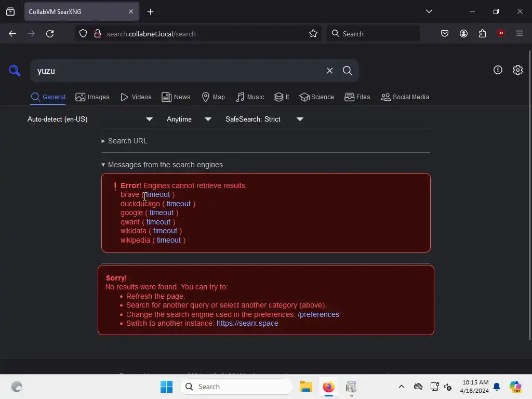This screenshot has width=532, height=399.
Task: Open SafeSearch Strict dropdown
Action: pyautogui.click(x=264, y=119)
